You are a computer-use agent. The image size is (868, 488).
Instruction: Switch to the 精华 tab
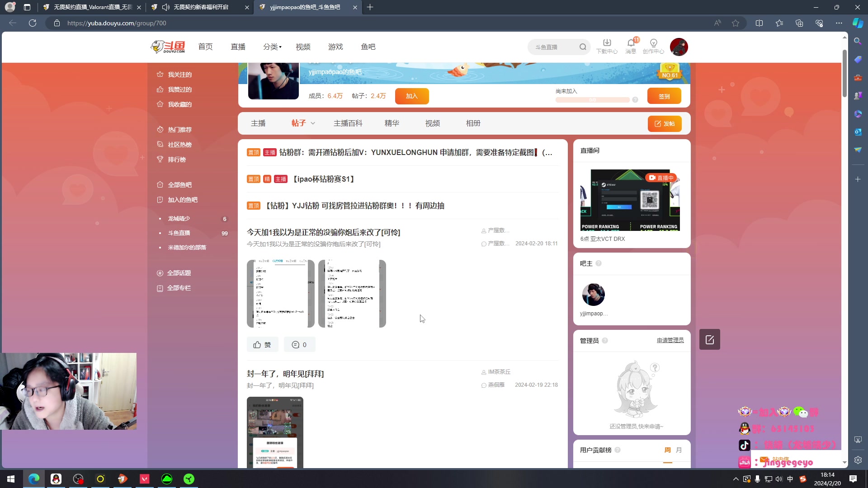392,123
